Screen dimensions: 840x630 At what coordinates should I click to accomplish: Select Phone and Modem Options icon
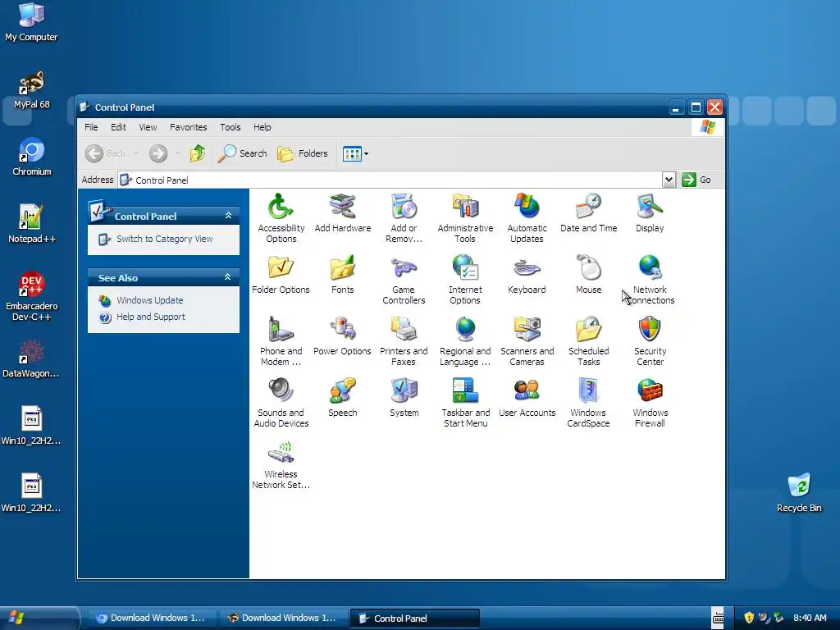point(281,340)
